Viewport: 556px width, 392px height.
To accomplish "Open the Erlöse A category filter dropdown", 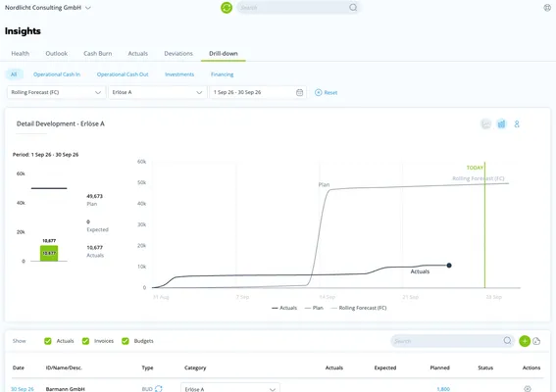I will (x=158, y=92).
